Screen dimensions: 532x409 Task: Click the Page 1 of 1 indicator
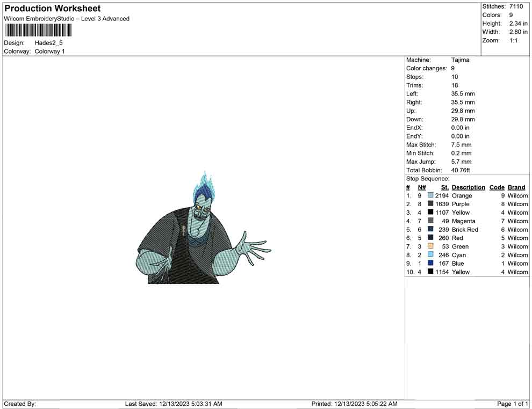(x=512, y=404)
